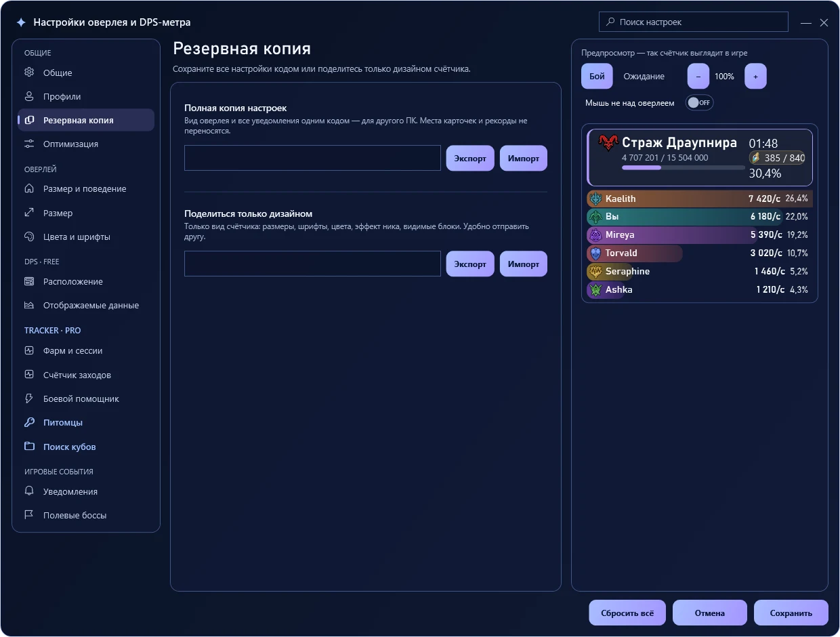Click the sliders icon beside Оптимизация

tap(29, 144)
